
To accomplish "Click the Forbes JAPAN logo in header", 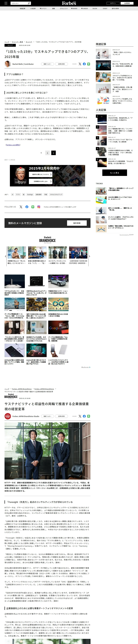I will (69, 3).
